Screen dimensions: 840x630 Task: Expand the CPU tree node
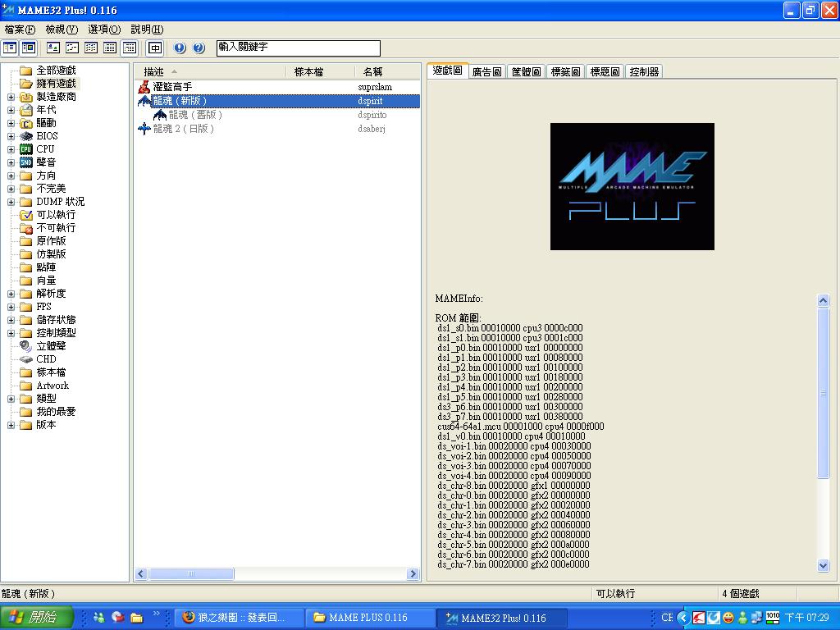pos(11,149)
